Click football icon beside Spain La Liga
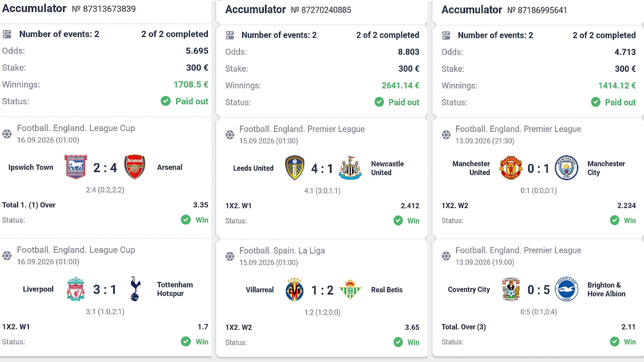644x362 pixels. (230, 256)
